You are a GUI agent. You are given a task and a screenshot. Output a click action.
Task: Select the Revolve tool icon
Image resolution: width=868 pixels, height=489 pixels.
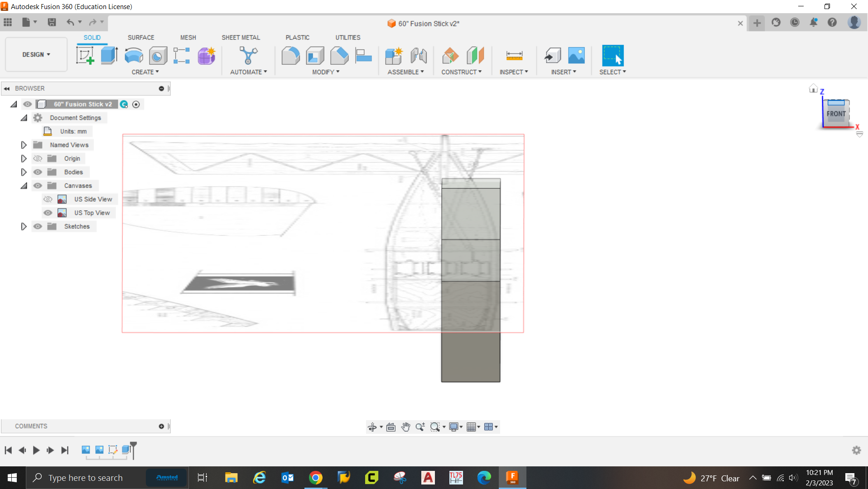[134, 56]
